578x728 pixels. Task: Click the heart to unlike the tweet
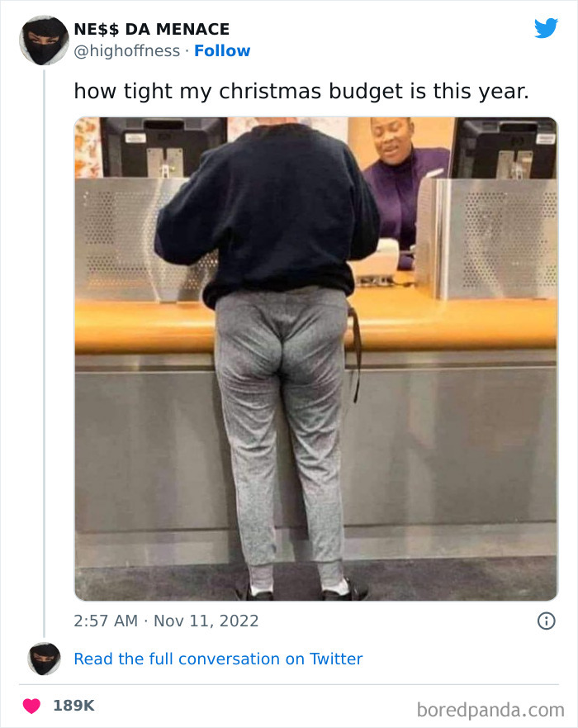coord(31,706)
